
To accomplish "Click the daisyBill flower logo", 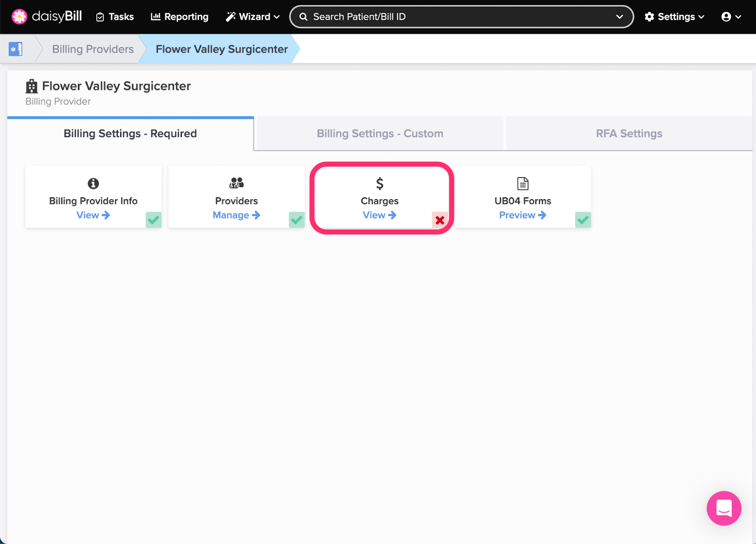I will click(19, 17).
